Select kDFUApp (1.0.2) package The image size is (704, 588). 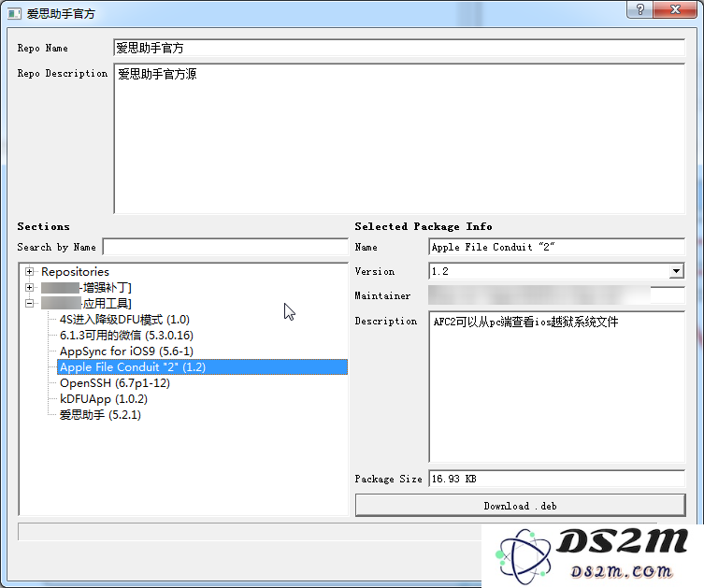coord(104,399)
